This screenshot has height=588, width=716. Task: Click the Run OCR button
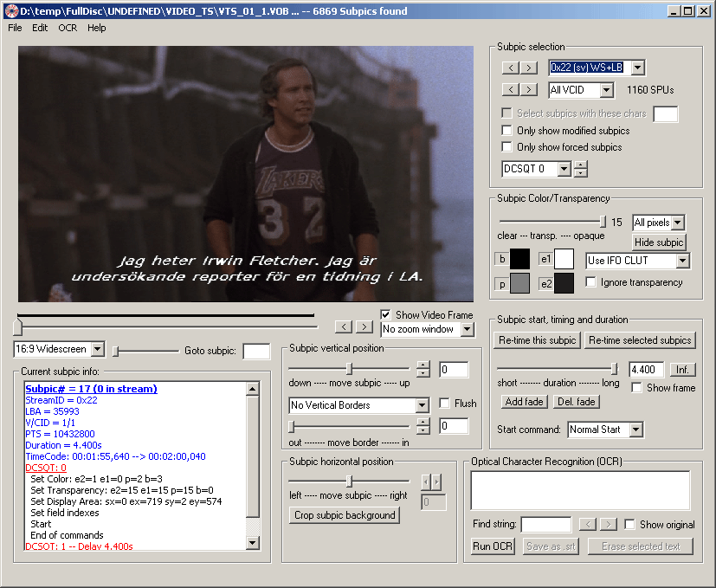pos(493,546)
